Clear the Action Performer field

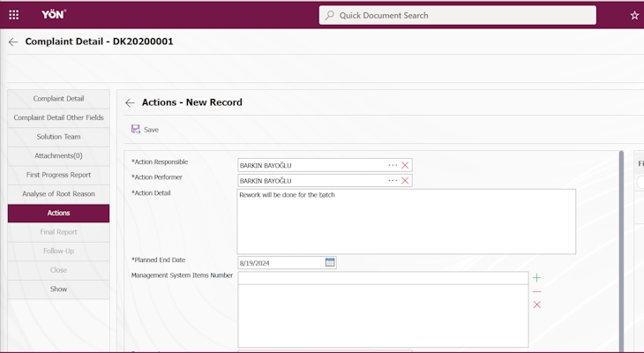[405, 181]
